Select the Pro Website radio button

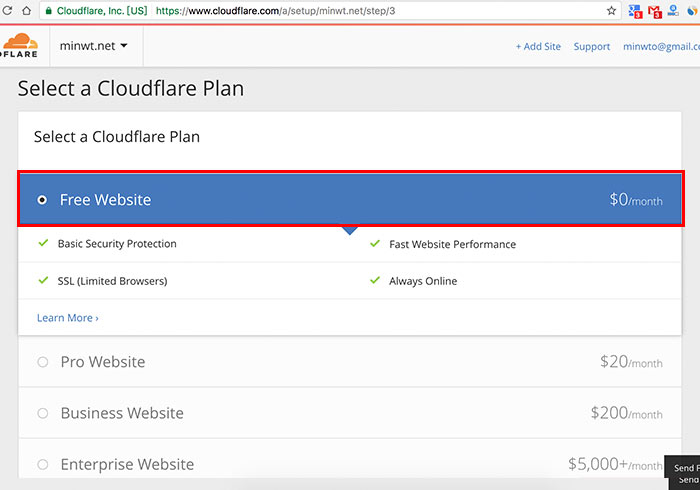click(43, 361)
